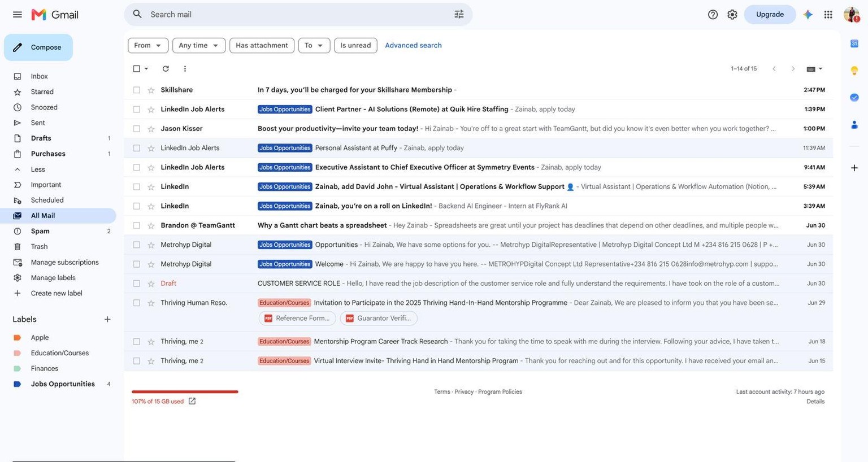Open the Spam folder
This screenshot has height=462, width=868.
pos(40,231)
